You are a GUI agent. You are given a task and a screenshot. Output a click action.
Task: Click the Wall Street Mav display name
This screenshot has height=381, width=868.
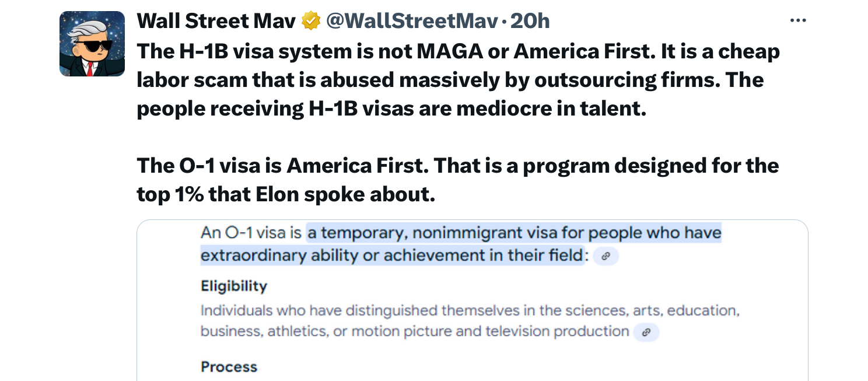216,22
